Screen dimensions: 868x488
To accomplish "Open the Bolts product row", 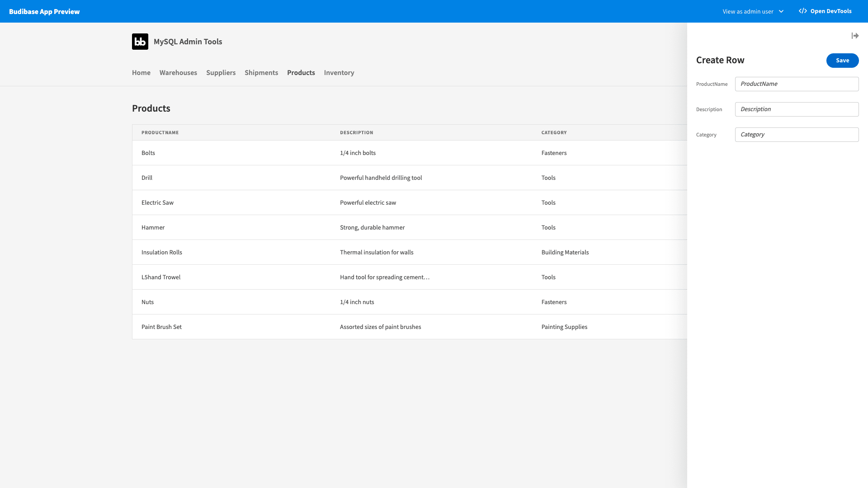I will tap(410, 153).
